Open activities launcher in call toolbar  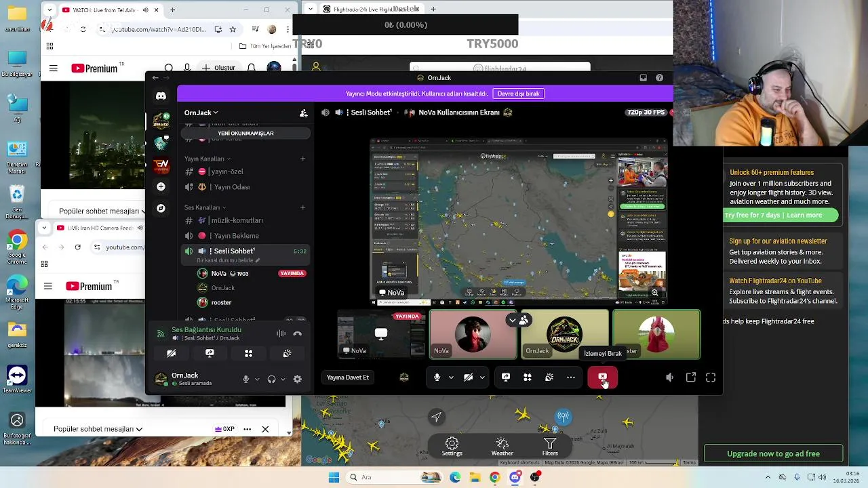pyautogui.click(x=528, y=378)
